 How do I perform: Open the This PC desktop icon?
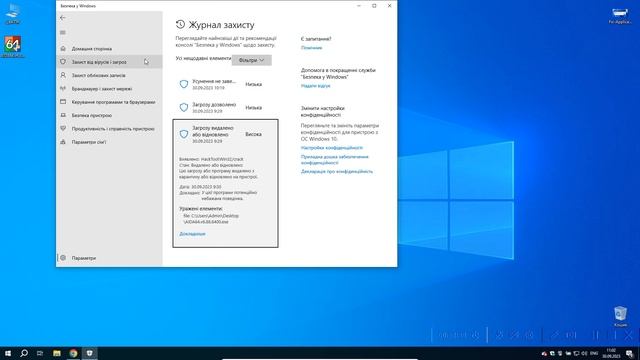click(x=13, y=13)
